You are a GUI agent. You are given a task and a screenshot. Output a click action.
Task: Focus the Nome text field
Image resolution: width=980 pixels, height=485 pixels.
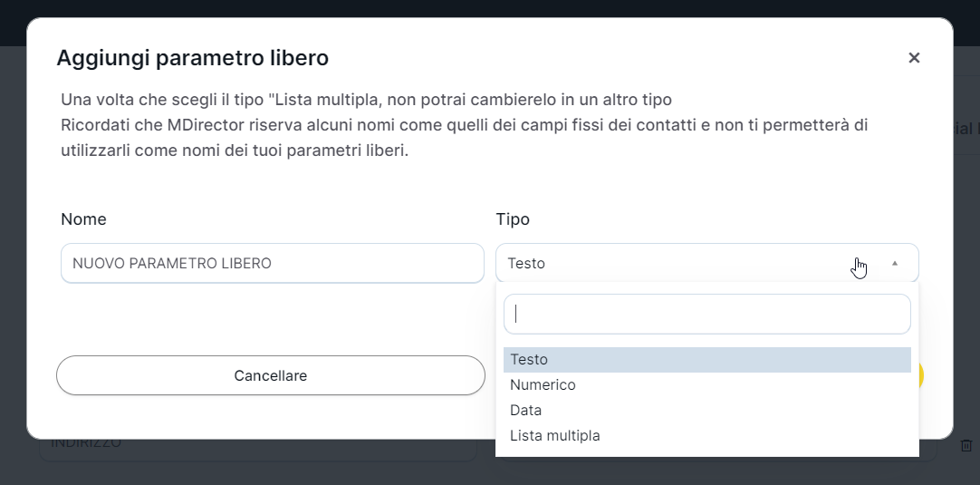pyautogui.click(x=272, y=264)
